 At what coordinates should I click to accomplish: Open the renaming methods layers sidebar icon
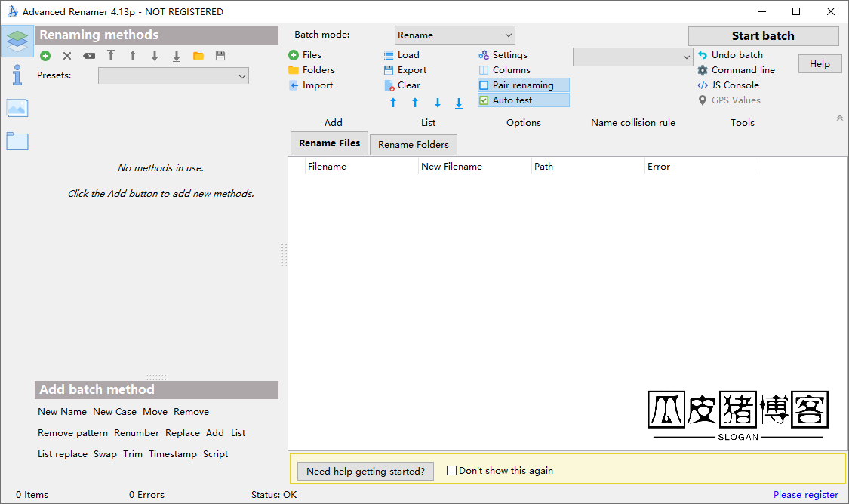(17, 41)
